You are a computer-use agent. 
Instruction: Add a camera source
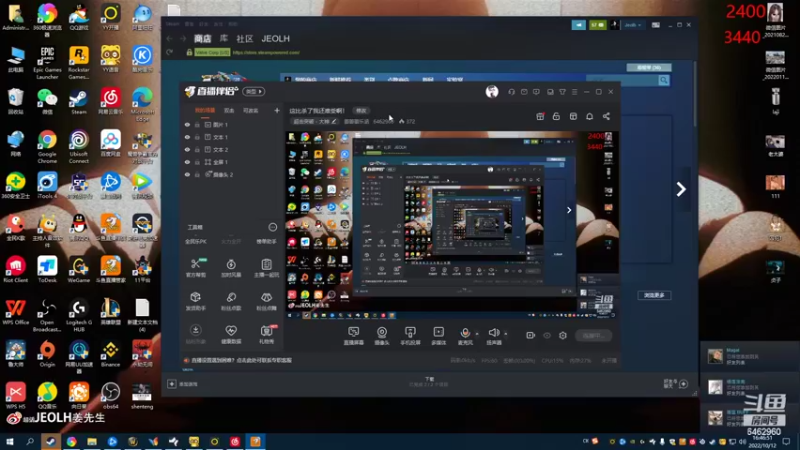[382, 336]
